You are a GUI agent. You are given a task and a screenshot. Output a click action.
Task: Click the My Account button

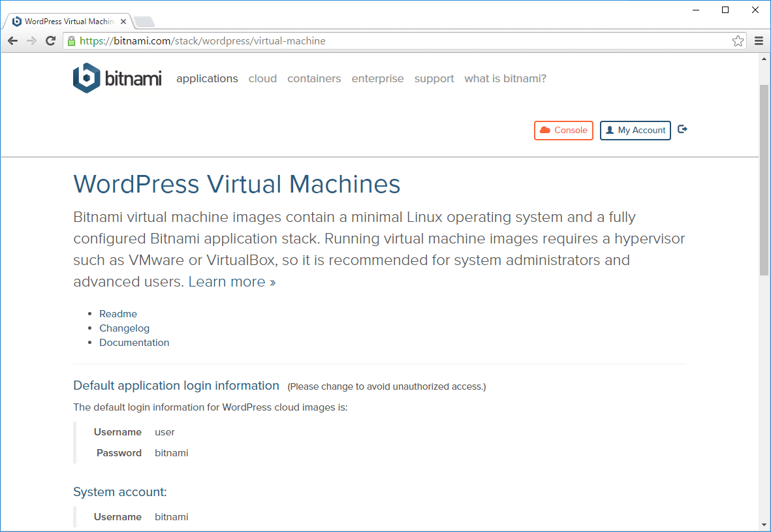coord(635,131)
